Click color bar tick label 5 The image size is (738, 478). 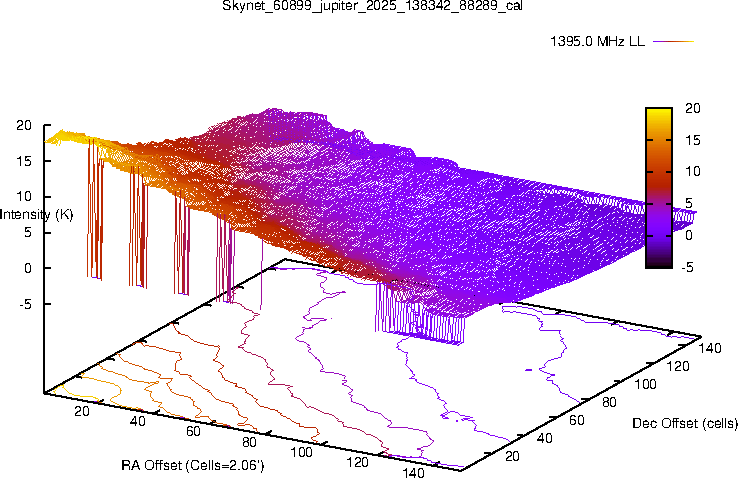tap(689, 203)
